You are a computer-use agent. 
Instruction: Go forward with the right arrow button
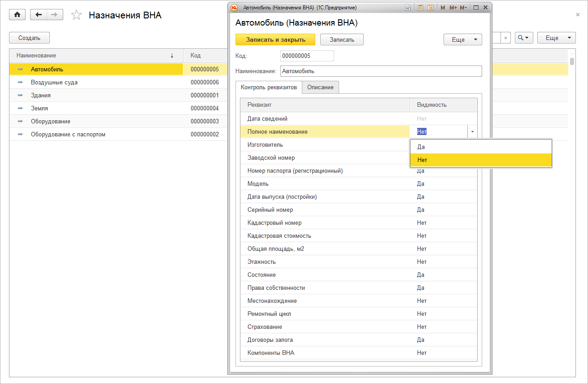click(55, 15)
